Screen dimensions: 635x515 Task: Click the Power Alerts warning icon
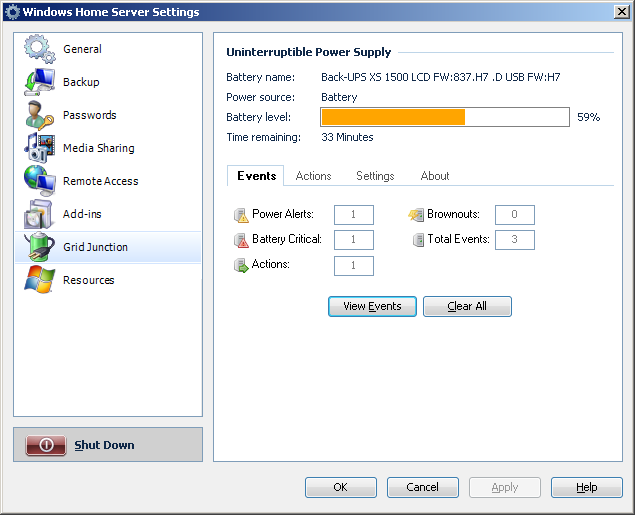click(x=241, y=215)
